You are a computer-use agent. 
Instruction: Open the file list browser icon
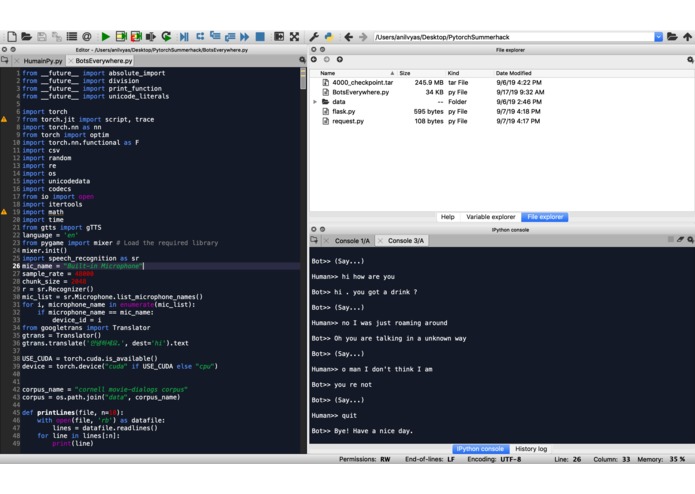point(72,37)
